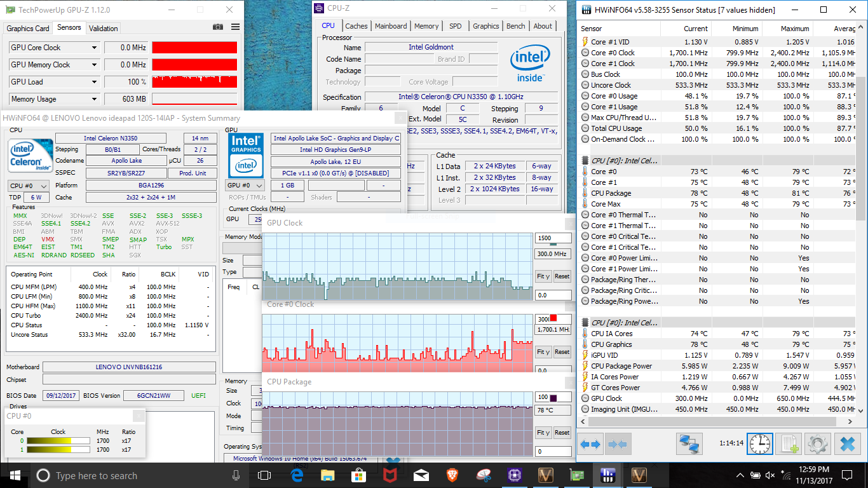Click the muted volume tray icon
This screenshot has width=868, height=488.
[x=771, y=475]
